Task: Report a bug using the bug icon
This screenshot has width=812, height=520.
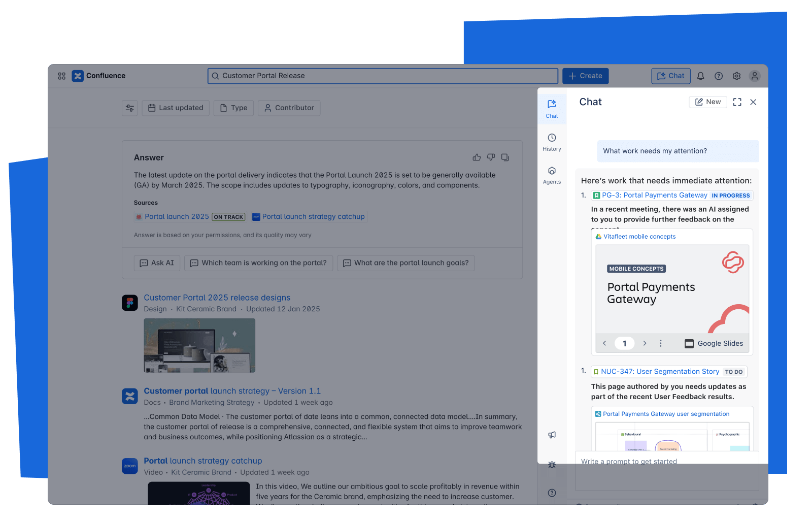Action: [552, 464]
